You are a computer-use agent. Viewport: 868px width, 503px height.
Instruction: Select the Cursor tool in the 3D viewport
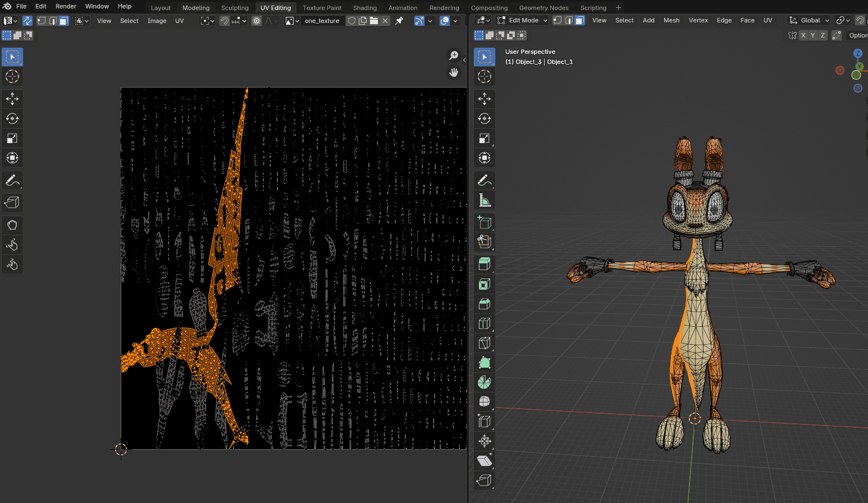pos(485,76)
